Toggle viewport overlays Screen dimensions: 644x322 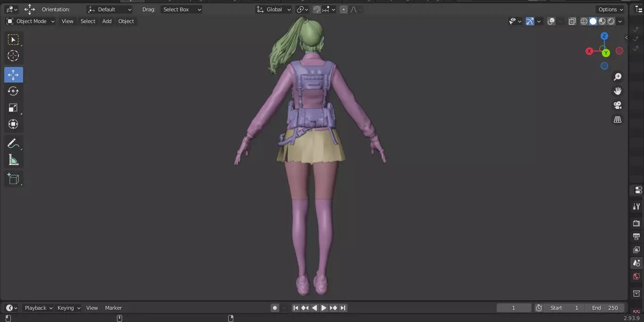point(551,21)
